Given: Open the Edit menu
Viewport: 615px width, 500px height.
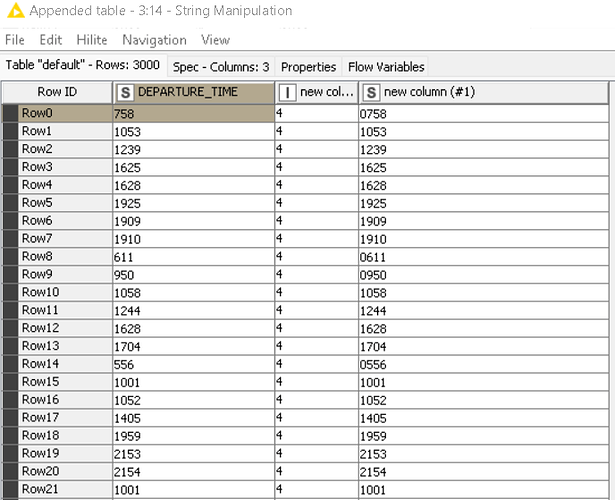Looking at the screenshot, I should point(51,40).
